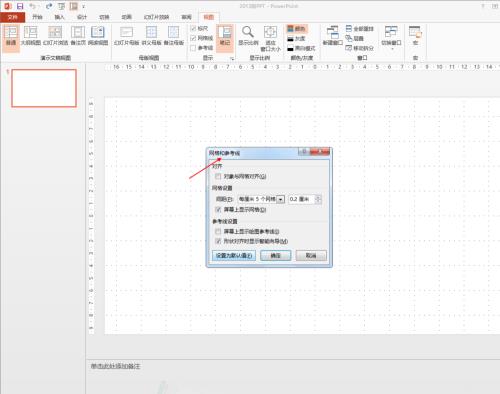Toggle the 网格线 gridlines checkbox
500x394 pixels.
click(193, 38)
